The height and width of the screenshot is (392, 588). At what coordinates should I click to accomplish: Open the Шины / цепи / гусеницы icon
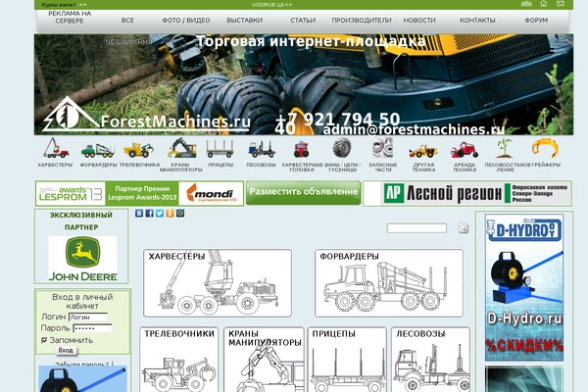click(342, 147)
